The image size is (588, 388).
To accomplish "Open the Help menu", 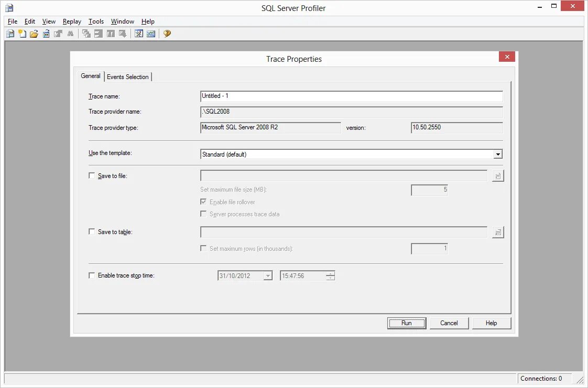I will click(148, 21).
